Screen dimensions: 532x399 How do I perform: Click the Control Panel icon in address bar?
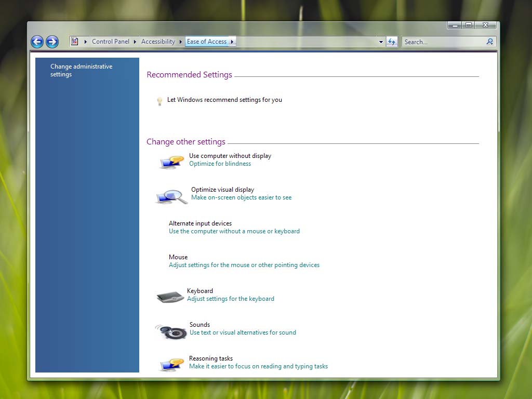click(75, 42)
